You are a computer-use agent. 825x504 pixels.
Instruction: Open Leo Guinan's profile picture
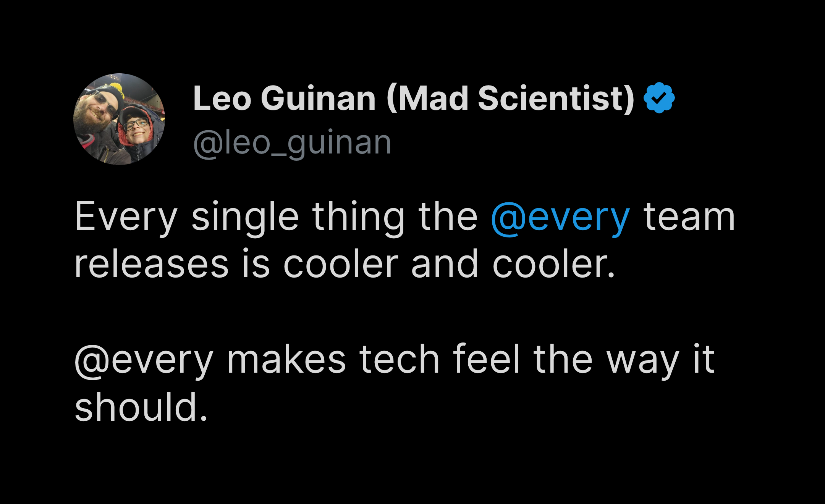coord(119,119)
